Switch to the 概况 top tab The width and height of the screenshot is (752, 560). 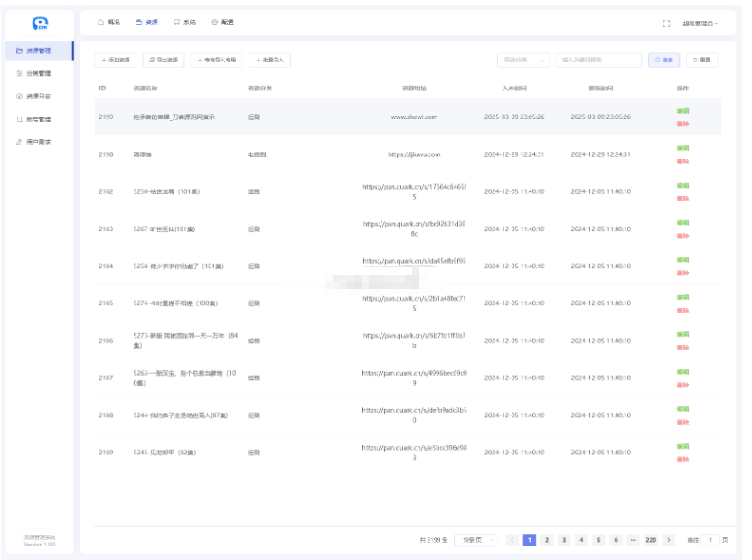[108, 22]
